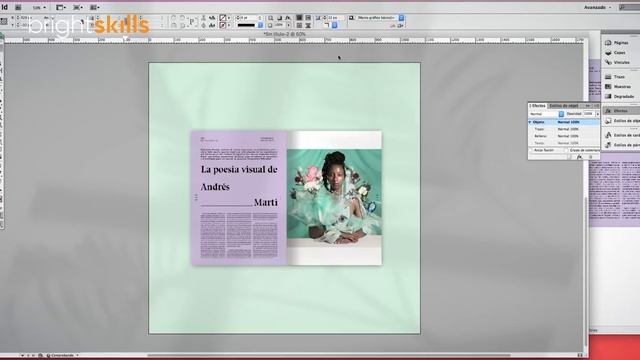
Task: Open the Opacidad slider arrow
Action: 597,114
